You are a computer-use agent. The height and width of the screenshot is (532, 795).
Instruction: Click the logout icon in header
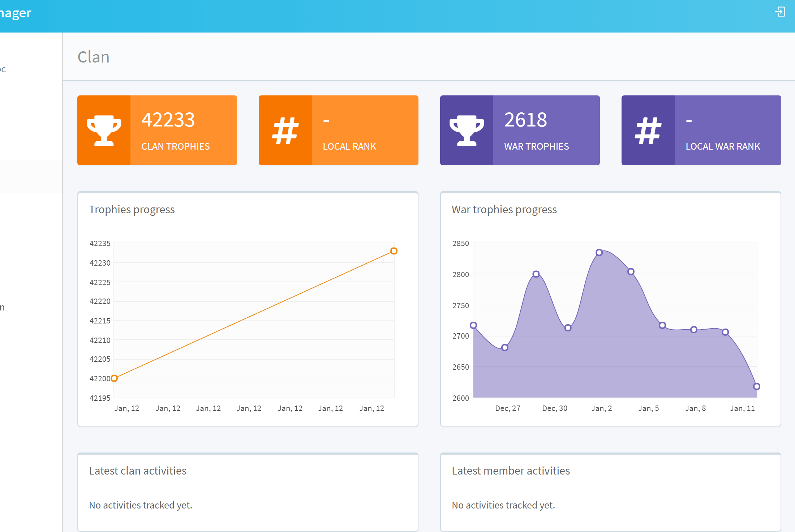click(780, 12)
